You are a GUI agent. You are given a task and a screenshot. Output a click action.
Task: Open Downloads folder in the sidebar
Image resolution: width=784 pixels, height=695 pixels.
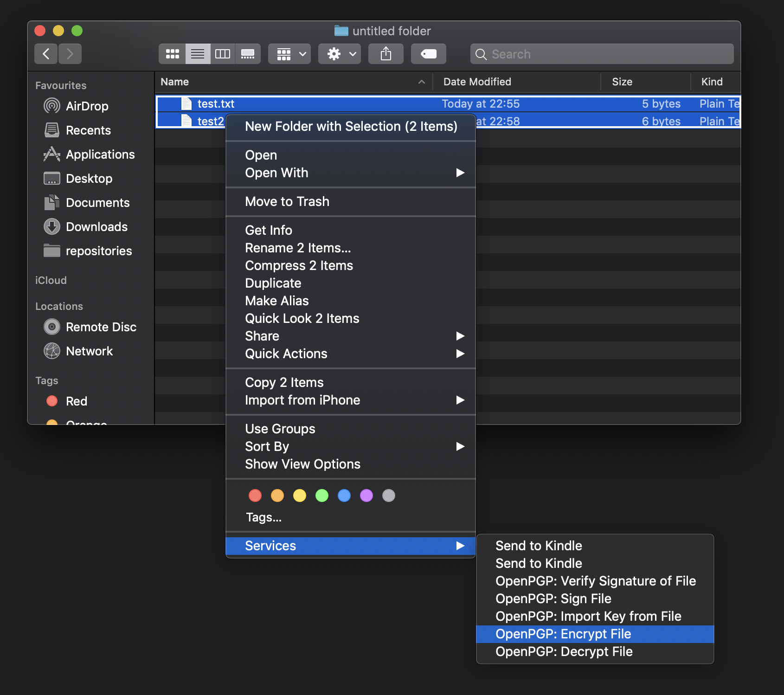click(x=96, y=227)
